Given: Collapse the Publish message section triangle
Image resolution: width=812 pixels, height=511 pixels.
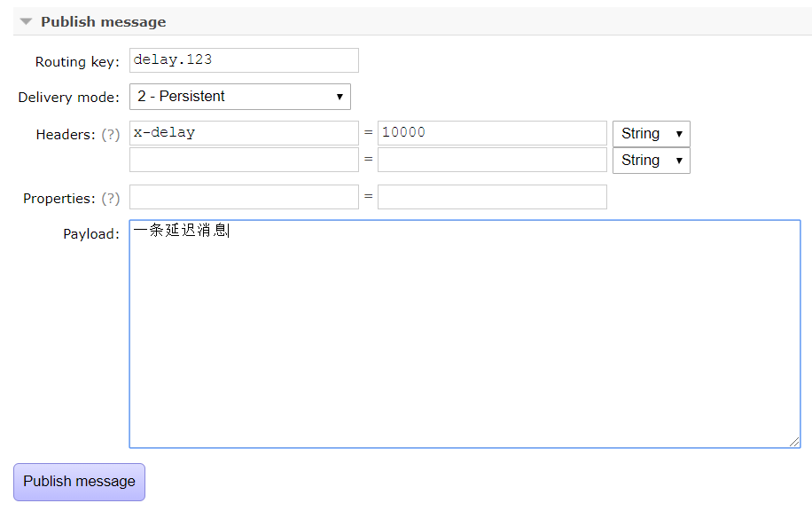Looking at the screenshot, I should click(x=26, y=22).
